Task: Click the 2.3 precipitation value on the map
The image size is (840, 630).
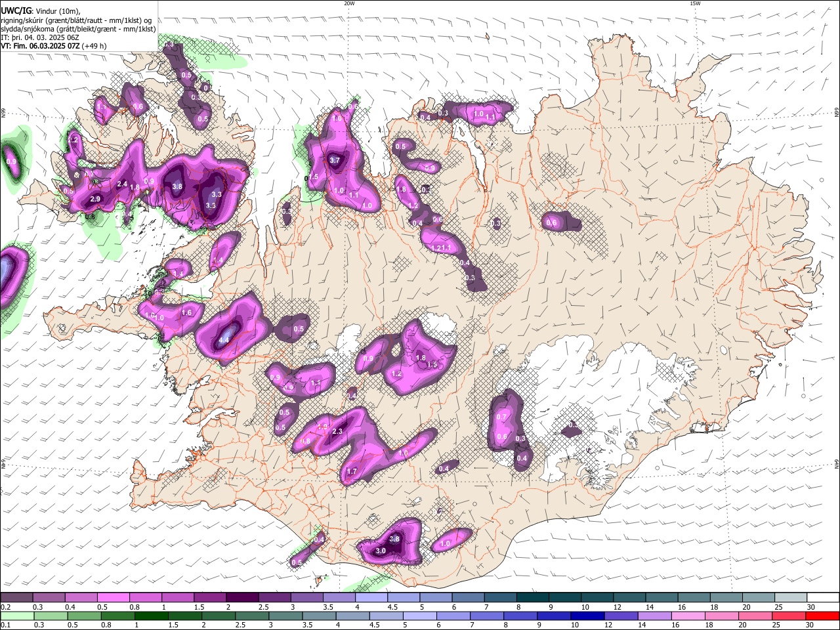Action: [x=338, y=431]
